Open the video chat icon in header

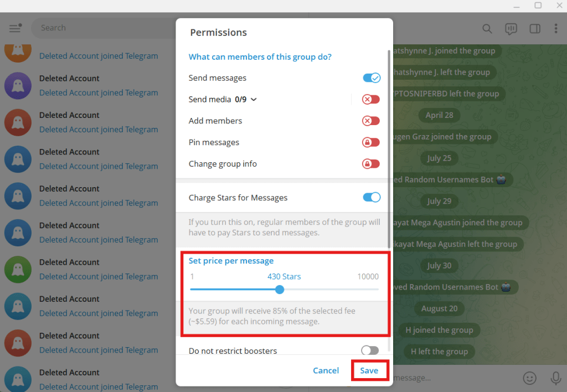point(511,28)
